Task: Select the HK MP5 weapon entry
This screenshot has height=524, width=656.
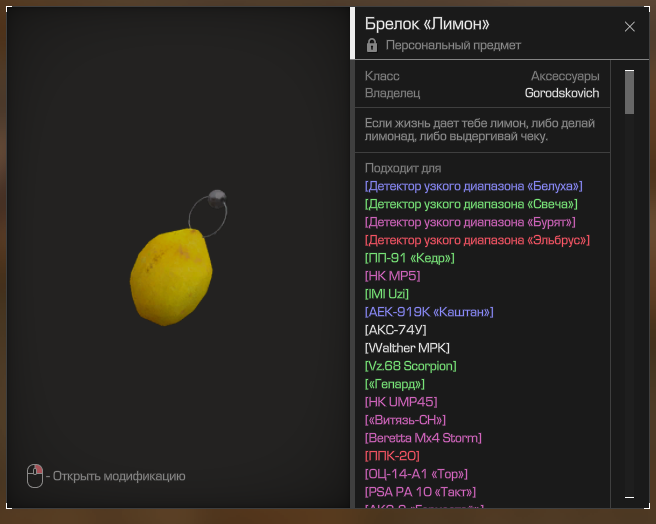Action: [x=392, y=276]
